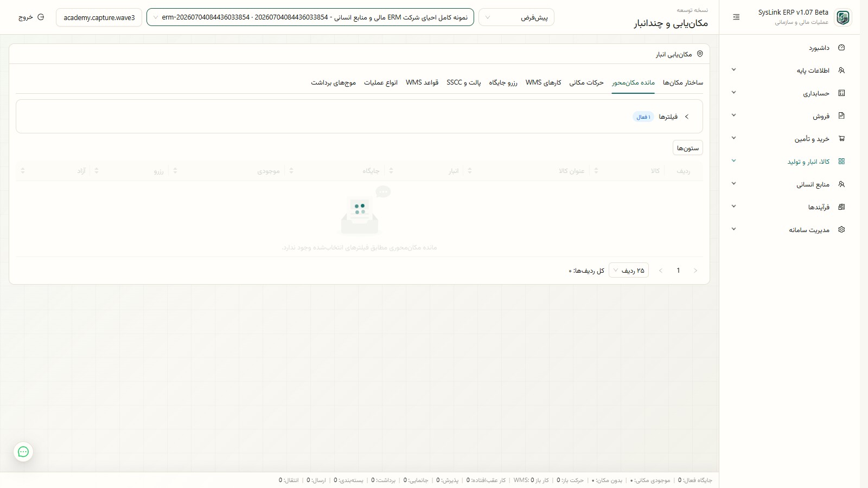Expand the فرآیندها menu chevron
This screenshot has width=868, height=488.
coord(733,207)
